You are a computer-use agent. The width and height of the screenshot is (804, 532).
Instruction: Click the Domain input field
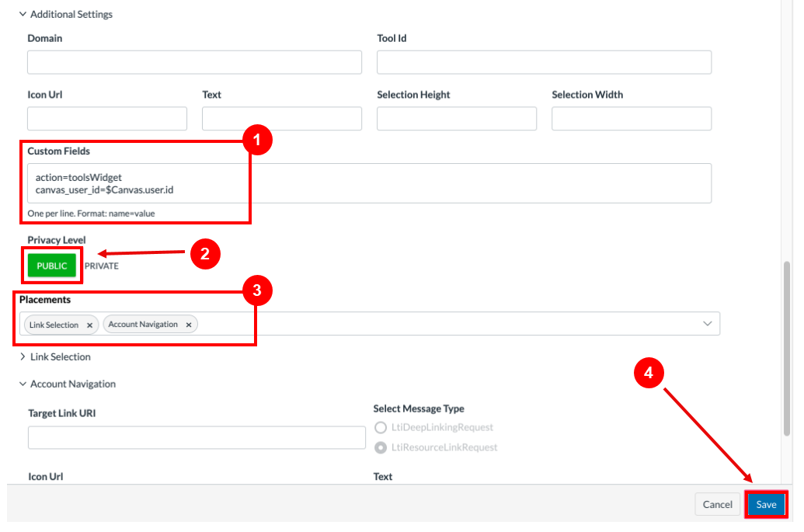pyautogui.click(x=194, y=62)
